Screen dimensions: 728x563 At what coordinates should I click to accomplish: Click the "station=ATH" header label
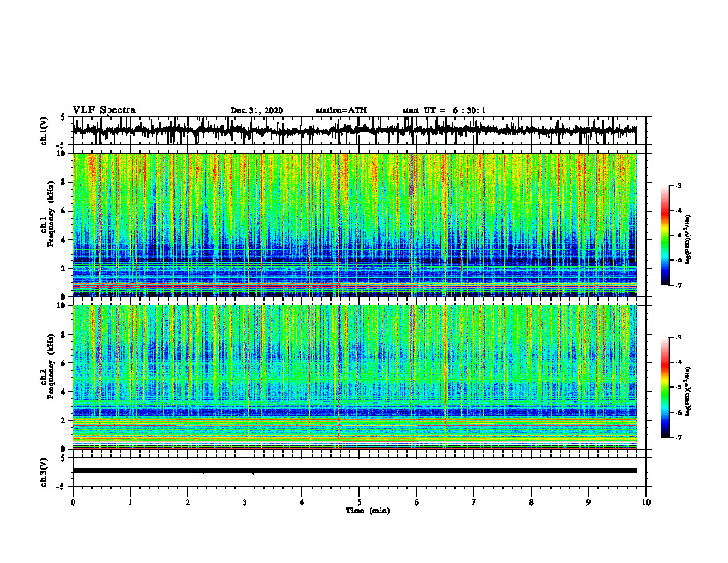[x=341, y=110]
